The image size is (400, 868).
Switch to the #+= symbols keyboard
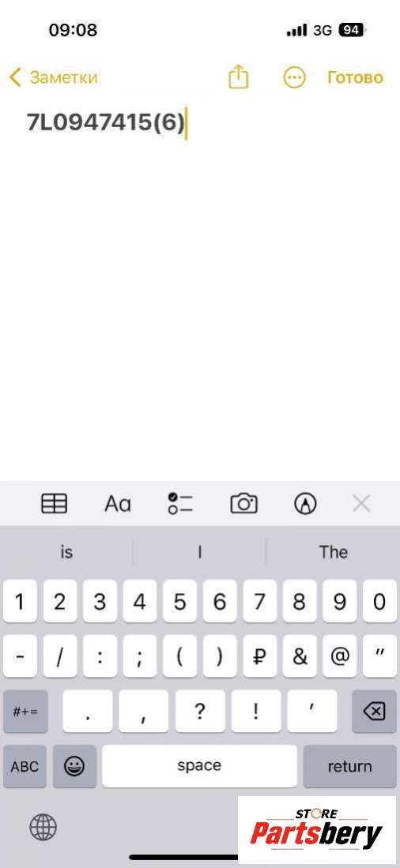point(25,712)
